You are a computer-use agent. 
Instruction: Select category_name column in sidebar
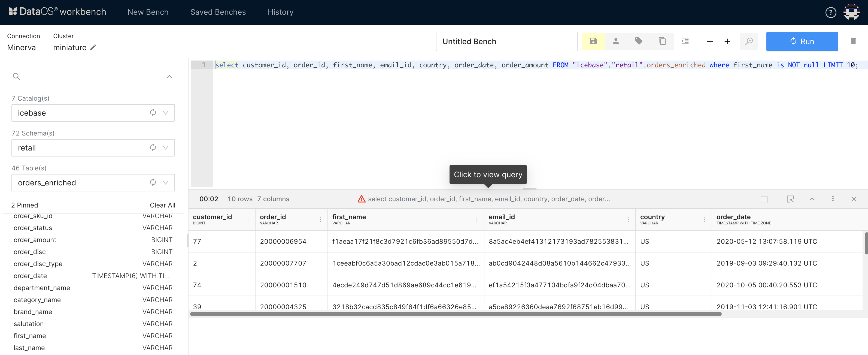pyautogui.click(x=93, y=300)
